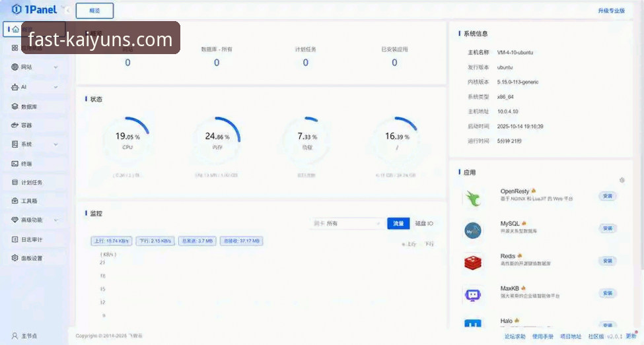Expand the AI sidebar submenu chevron
This screenshot has width=644, height=345.
[55, 87]
